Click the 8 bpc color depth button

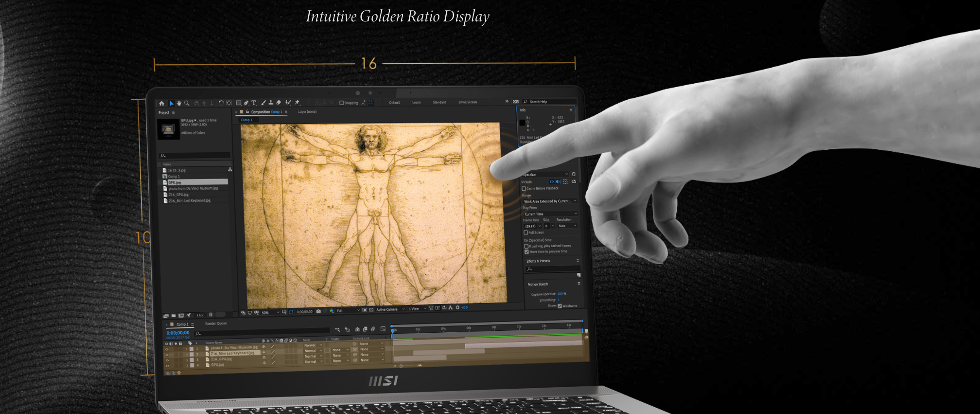(200, 315)
